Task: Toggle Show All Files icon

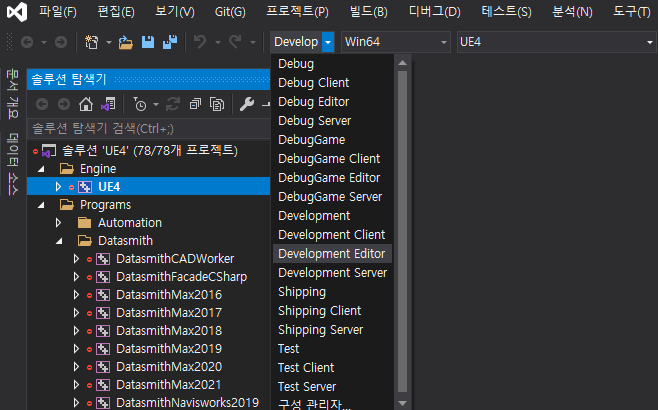Action: [x=217, y=104]
